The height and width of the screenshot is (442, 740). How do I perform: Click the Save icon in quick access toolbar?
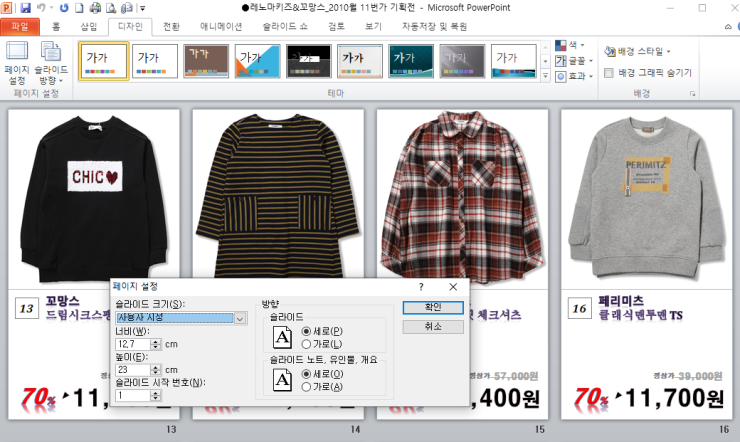[x=25, y=8]
